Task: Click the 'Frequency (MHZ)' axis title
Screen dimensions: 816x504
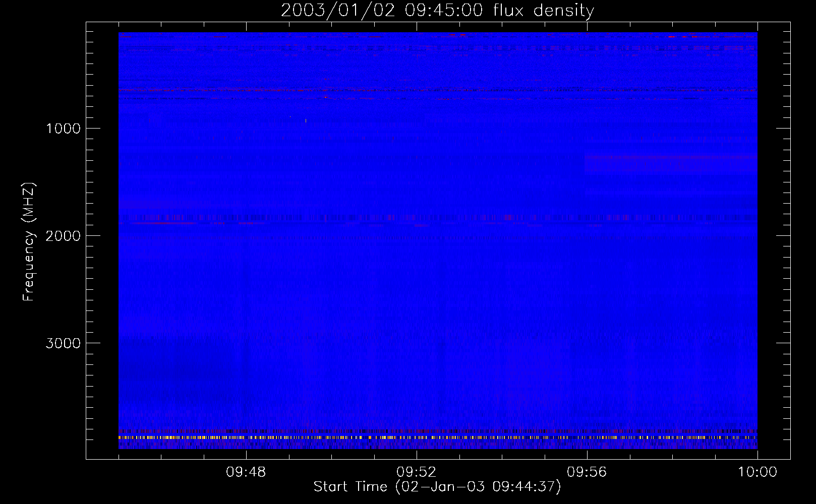Action: pyautogui.click(x=29, y=242)
